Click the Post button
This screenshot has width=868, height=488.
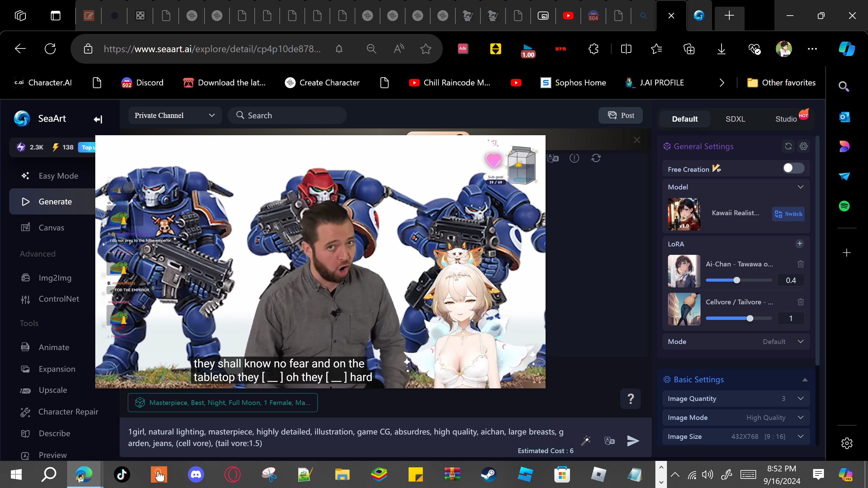tap(620, 115)
